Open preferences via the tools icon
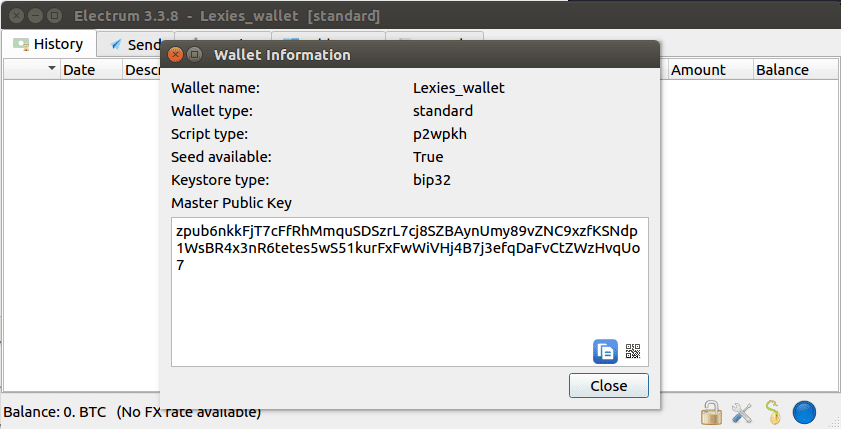Viewport: 841px width, 429px height. pos(742,412)
